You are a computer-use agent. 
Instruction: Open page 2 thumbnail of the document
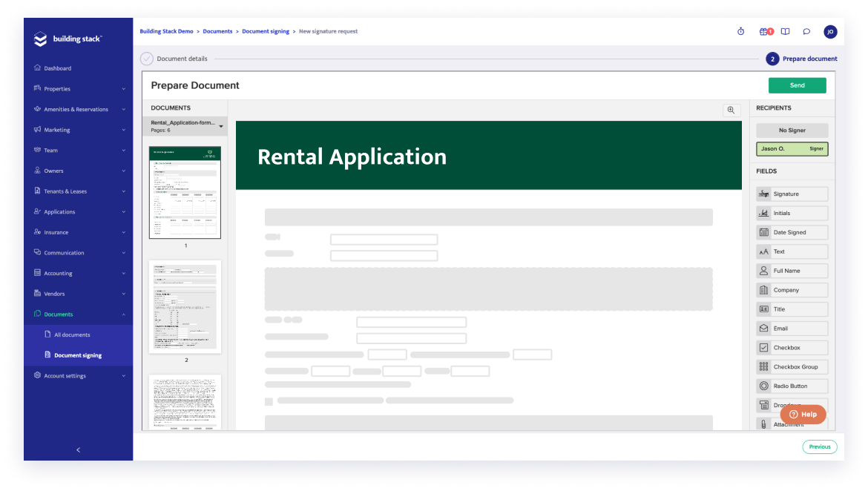[185, 306]
